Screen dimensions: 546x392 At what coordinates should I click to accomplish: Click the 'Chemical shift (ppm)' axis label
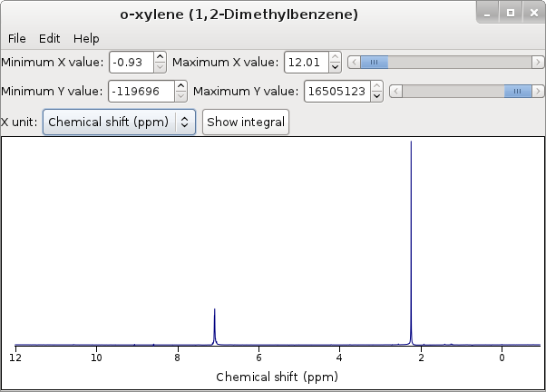tap(277, 377)
